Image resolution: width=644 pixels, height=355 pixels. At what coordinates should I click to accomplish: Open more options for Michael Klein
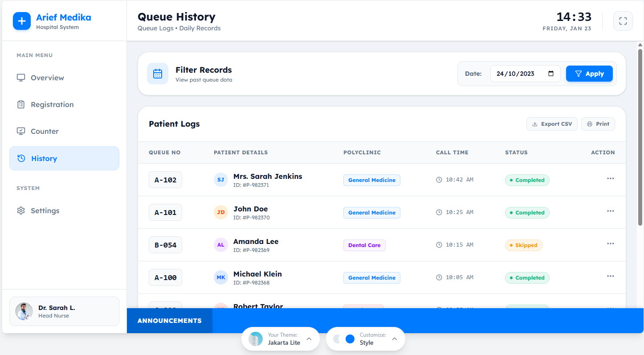[610, 277]
